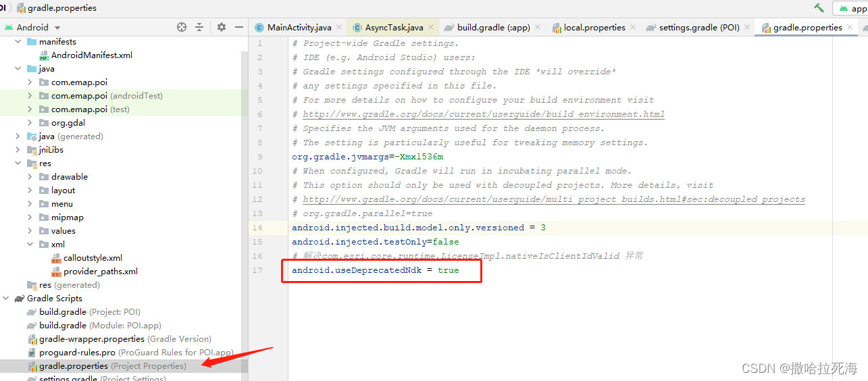Expand the org.gdal package
The width and height of the screenshot is (868, 381).
(x=30, y=123)
